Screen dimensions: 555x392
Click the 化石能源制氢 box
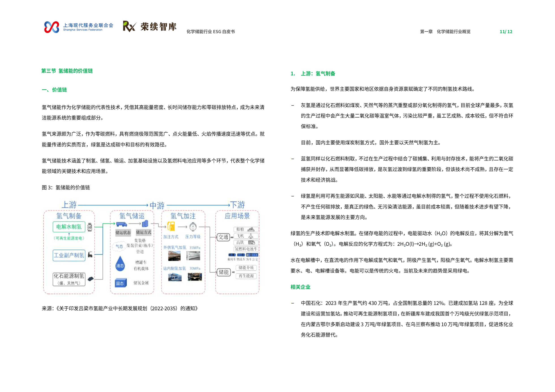(69, 279)
